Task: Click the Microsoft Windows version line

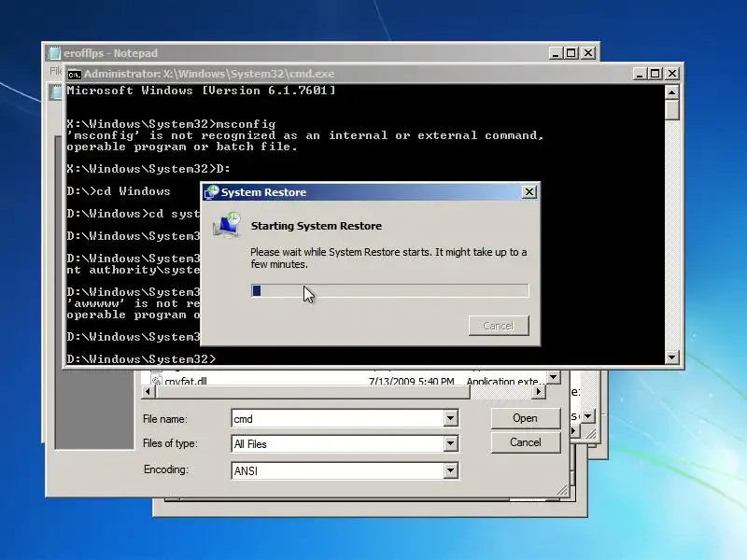Action: click(x=201, y=91)
